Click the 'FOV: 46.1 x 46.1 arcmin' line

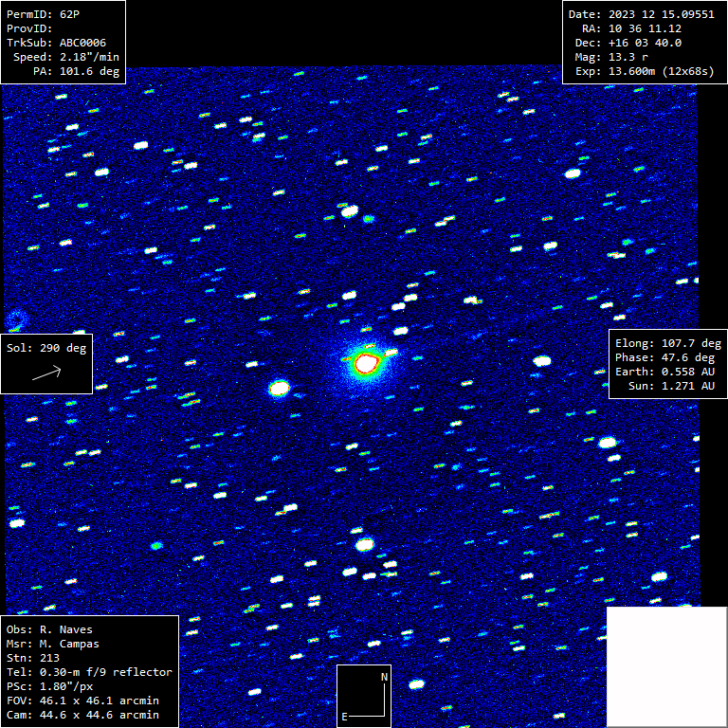[82, 701]
